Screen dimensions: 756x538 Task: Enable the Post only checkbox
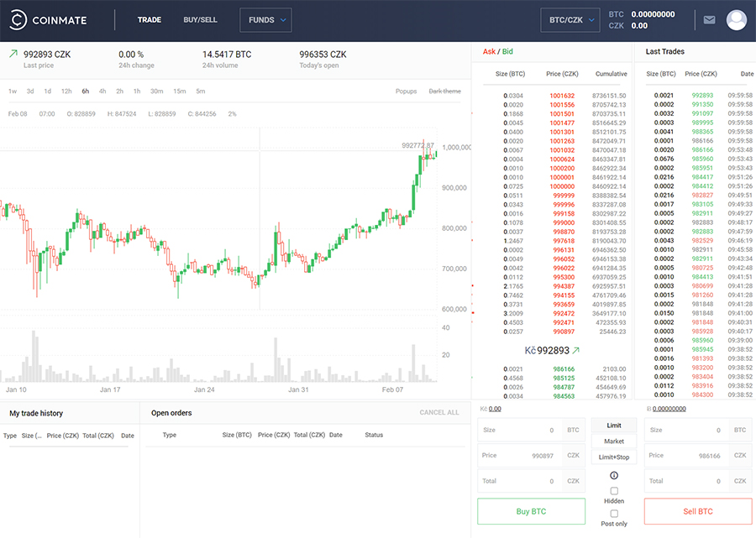pos(614,514)
